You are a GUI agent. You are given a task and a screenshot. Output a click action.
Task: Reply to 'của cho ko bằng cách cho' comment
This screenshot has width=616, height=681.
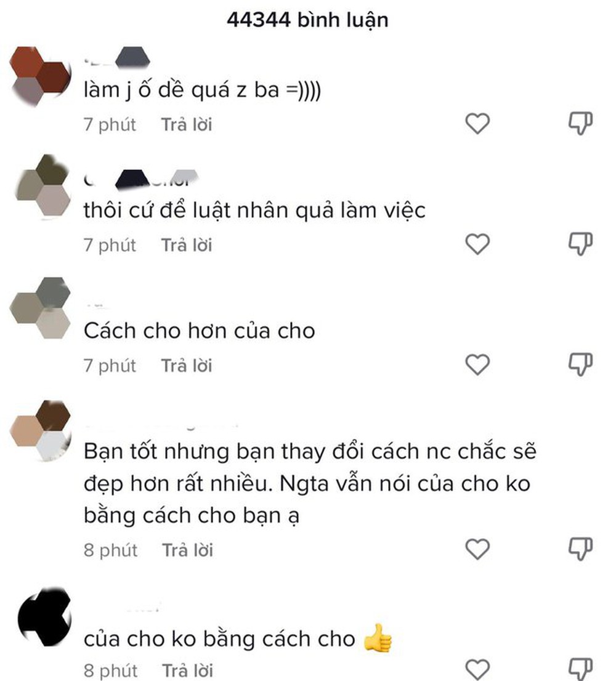click(x=188, y=671)
